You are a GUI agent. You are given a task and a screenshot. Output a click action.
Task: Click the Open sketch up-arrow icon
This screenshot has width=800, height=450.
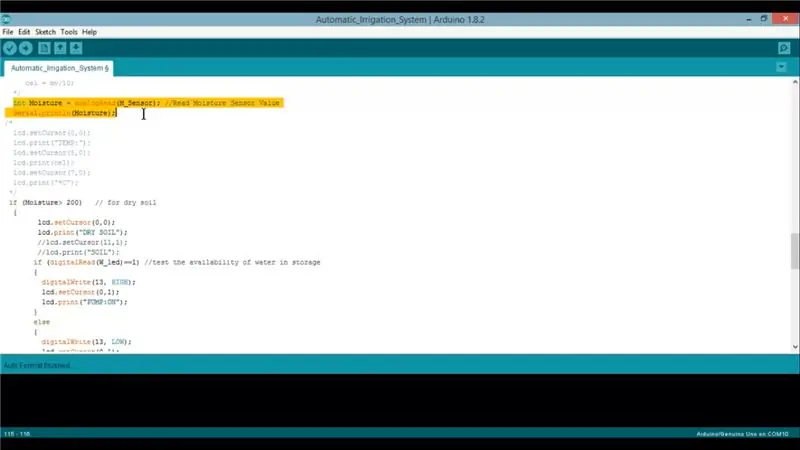pos(60,48)
